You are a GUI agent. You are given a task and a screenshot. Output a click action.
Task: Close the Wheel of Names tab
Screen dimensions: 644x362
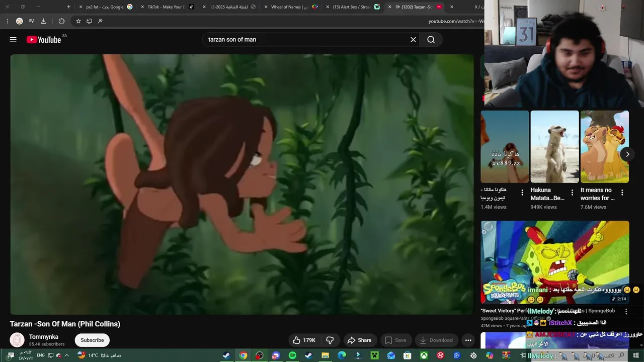pyautogui.click(x=266, y=7)
